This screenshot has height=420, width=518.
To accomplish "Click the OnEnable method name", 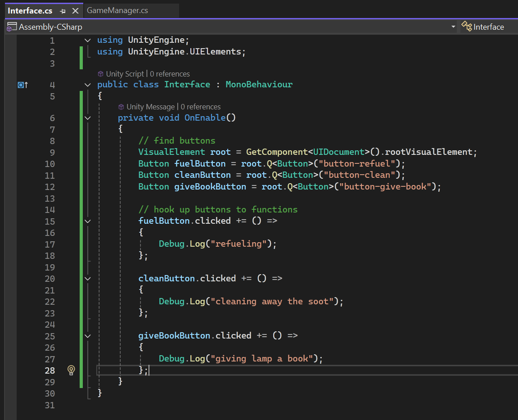I will point(205,117).
